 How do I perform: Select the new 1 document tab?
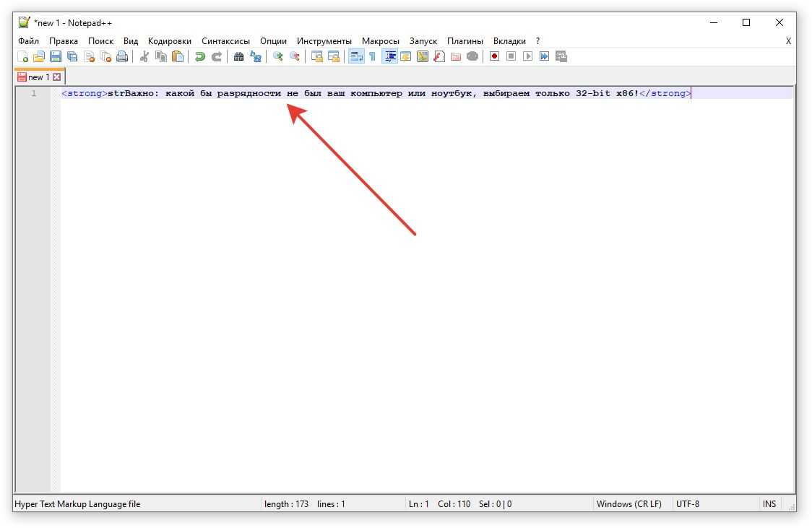(38, 77)
